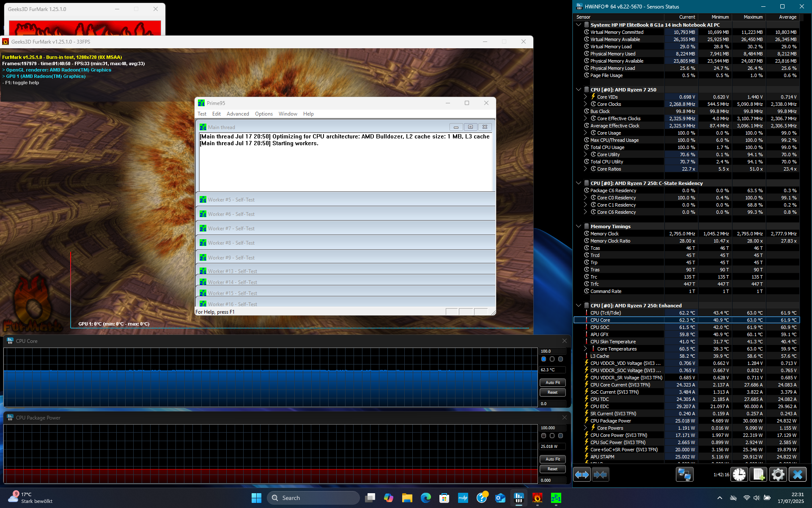Click Auto Fit in CPU Core graph
This screenshot has height=508, width=812.
[552, 383]
